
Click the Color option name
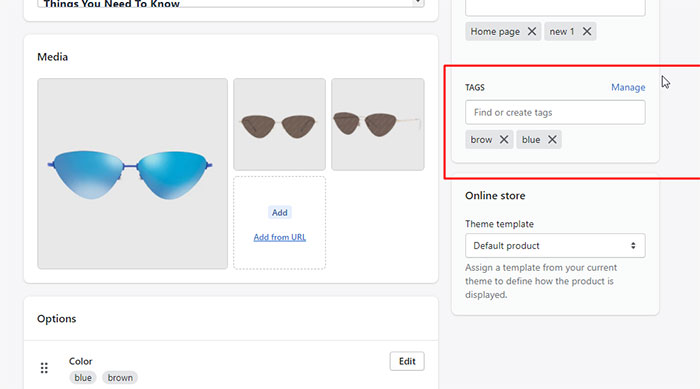(80, 361)
